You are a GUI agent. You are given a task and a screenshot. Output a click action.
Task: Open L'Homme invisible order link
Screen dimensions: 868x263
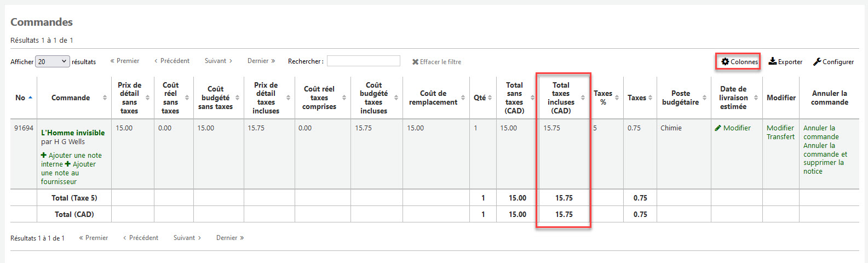click(73, 133)
